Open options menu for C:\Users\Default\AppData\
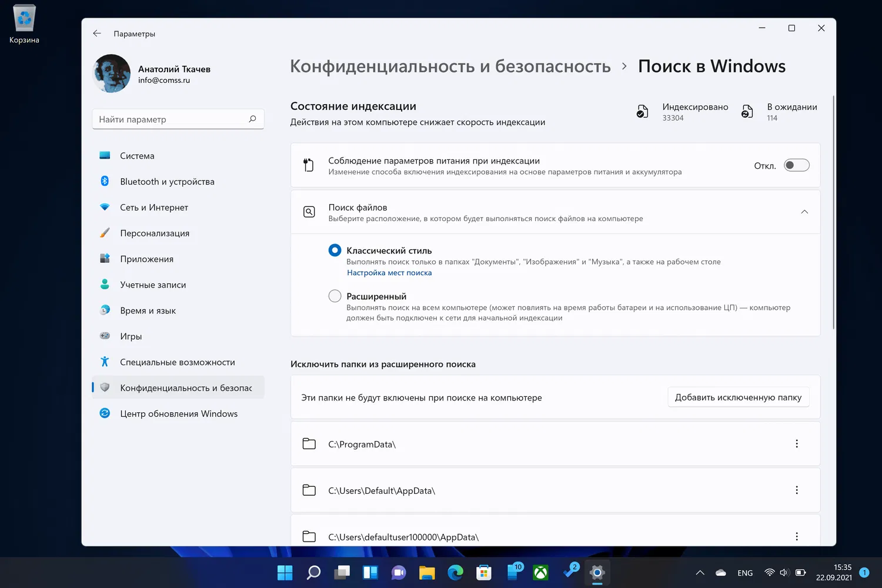 coord(797,490)
